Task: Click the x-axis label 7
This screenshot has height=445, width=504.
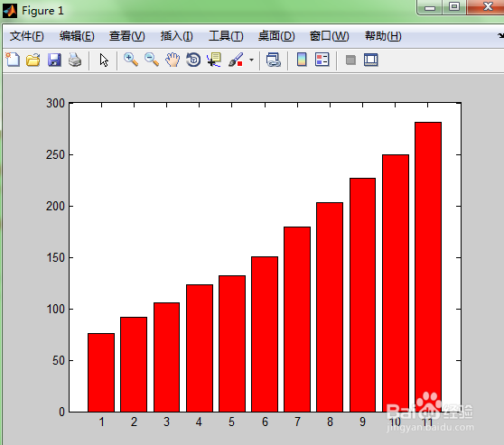Action: pyautogui.click(x=297, y=422)
